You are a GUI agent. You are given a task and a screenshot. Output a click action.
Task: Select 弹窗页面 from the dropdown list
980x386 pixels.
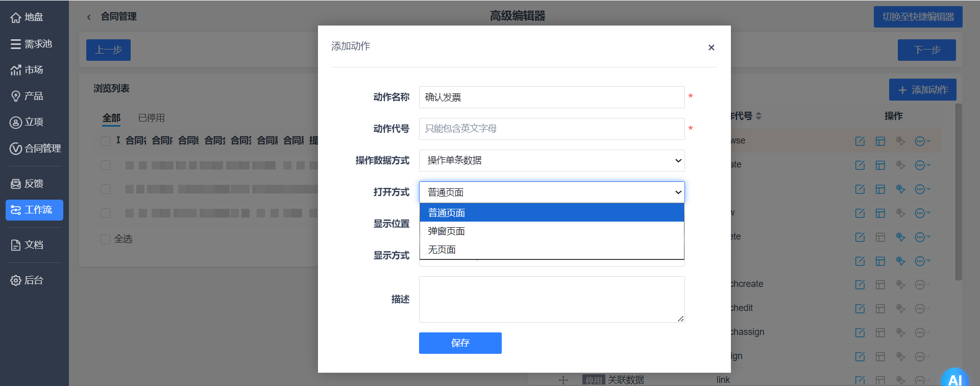tap(551, 231)
